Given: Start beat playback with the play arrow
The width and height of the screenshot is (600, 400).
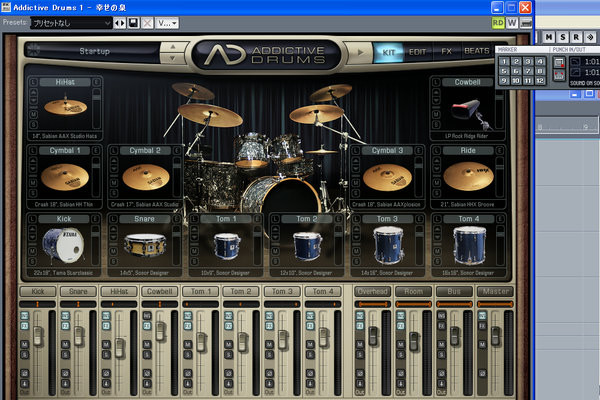Looking at the screenshot, I should tap(360, 52).
